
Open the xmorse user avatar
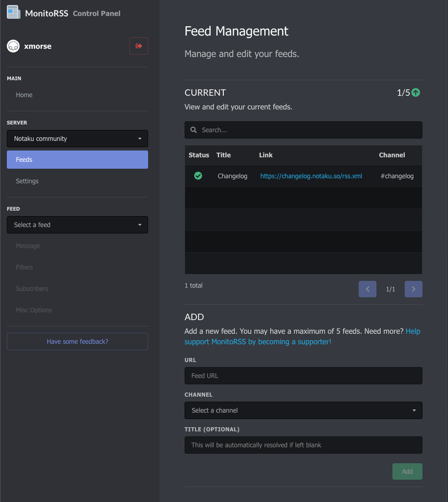13,46
